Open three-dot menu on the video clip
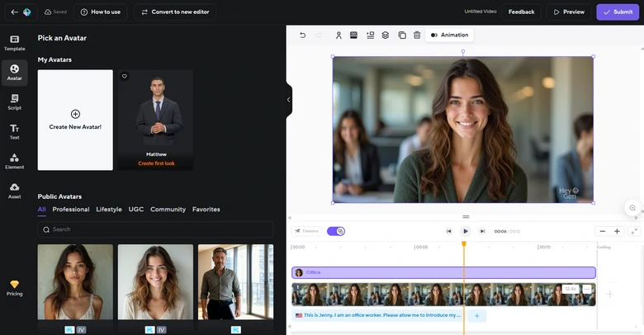 tap(587, 289)
